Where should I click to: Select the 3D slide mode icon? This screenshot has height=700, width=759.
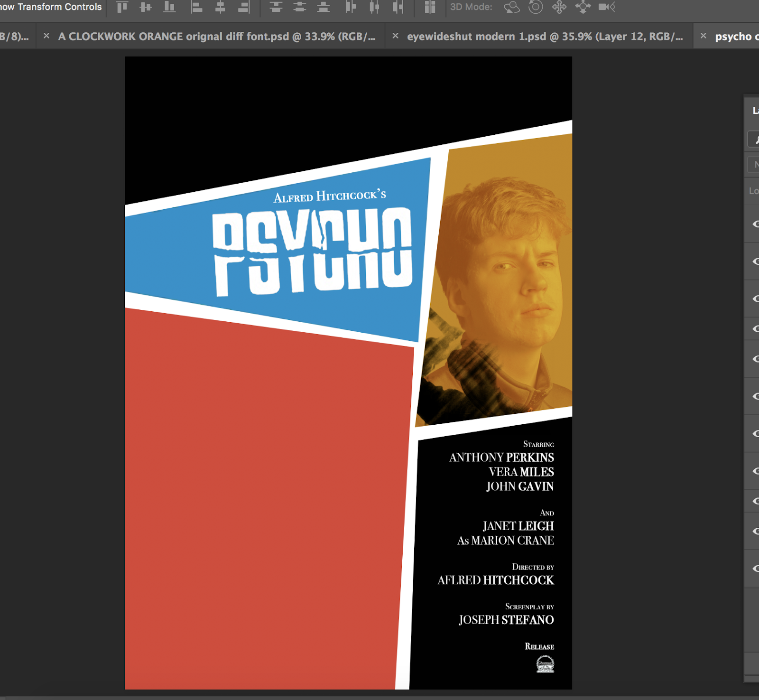pos(583,7)
